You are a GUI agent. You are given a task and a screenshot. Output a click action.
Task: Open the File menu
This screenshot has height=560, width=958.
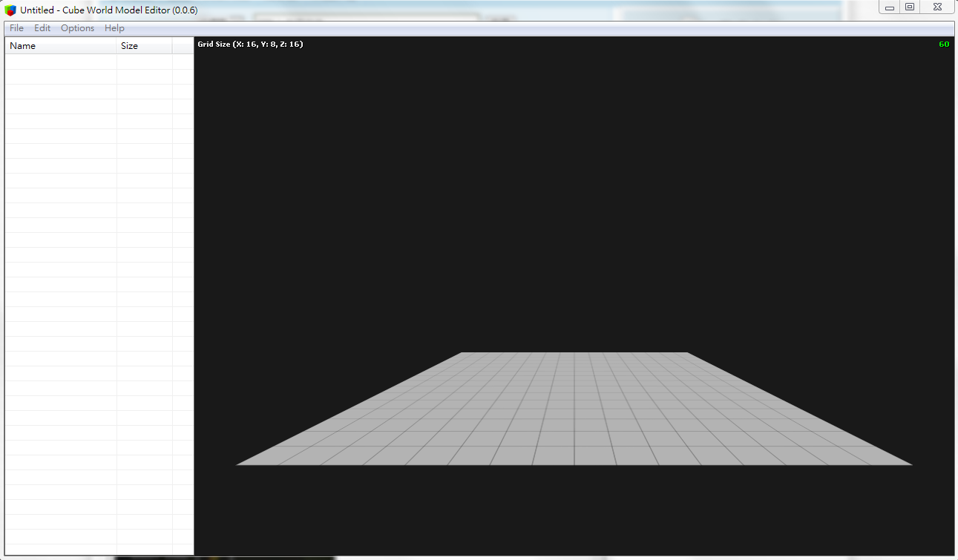click(16, 28)
